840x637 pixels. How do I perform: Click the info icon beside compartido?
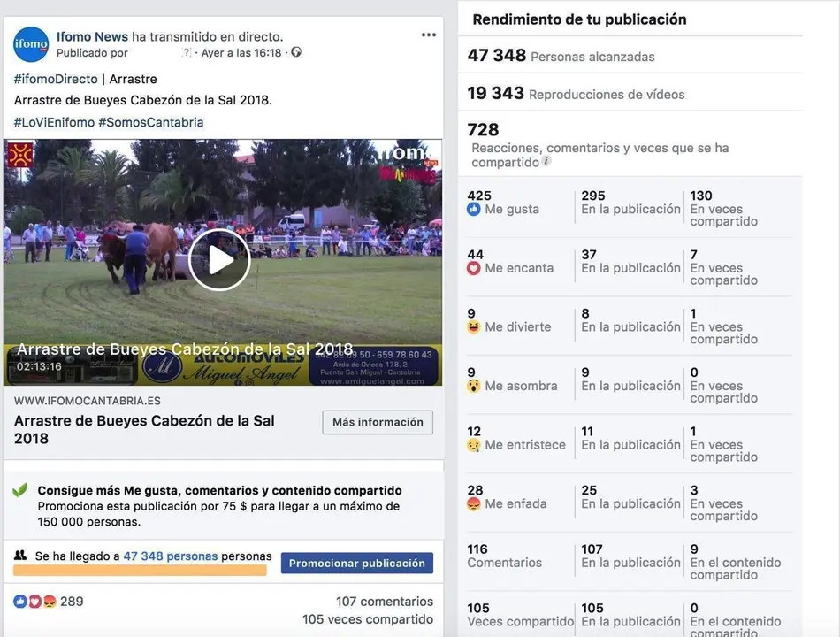pos(546,161)
